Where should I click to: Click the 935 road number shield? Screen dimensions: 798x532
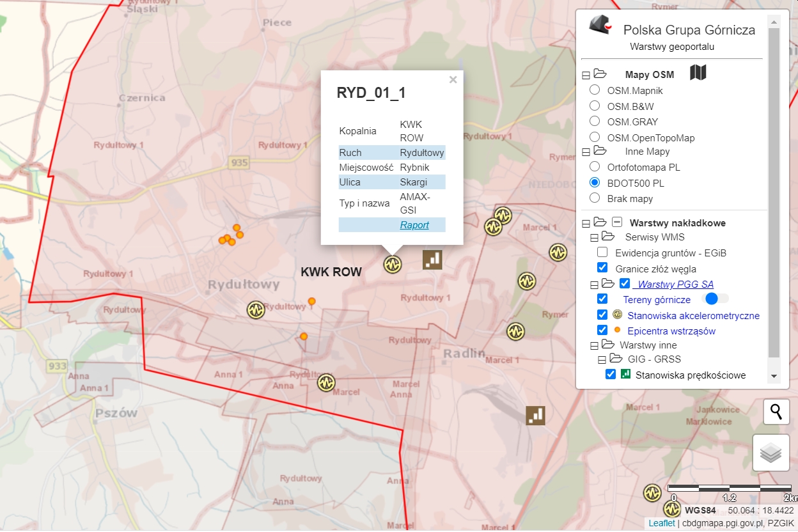click(x=239, y=163)
